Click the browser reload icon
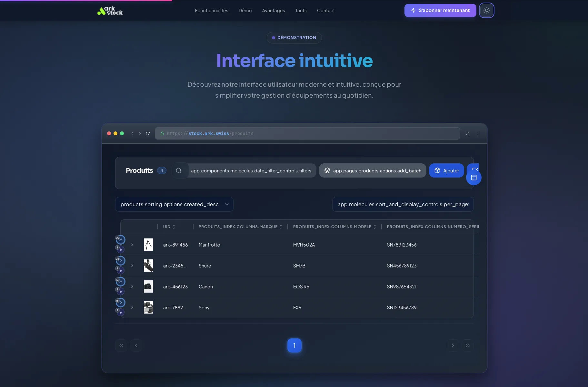This screenshot has height=387, width=588. (x=148, y=133)
